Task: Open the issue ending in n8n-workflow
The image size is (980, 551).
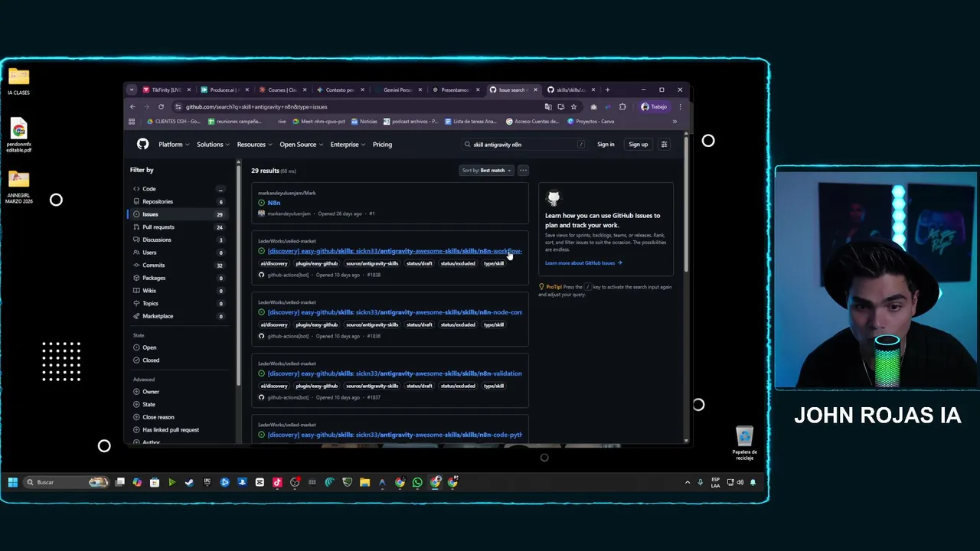Action: [x=395, y=251]
